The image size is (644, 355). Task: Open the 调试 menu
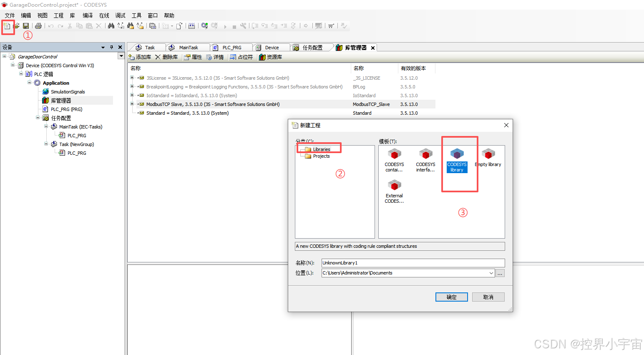120,15
